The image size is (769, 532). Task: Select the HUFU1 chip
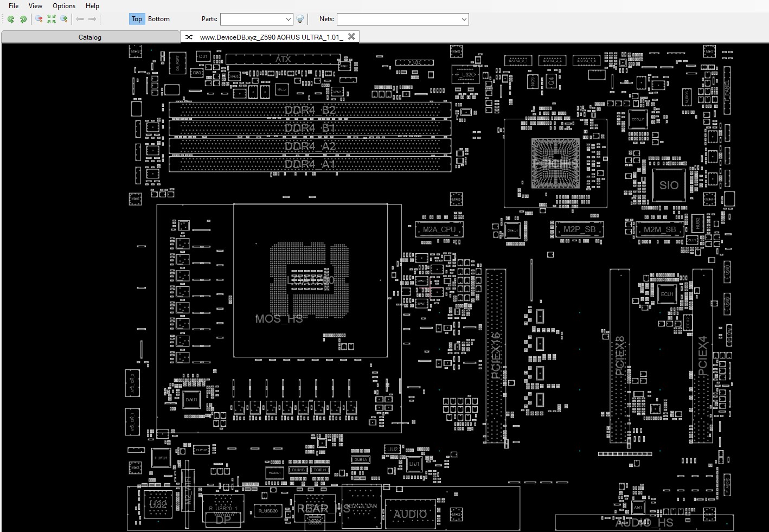tap(161, 458)
